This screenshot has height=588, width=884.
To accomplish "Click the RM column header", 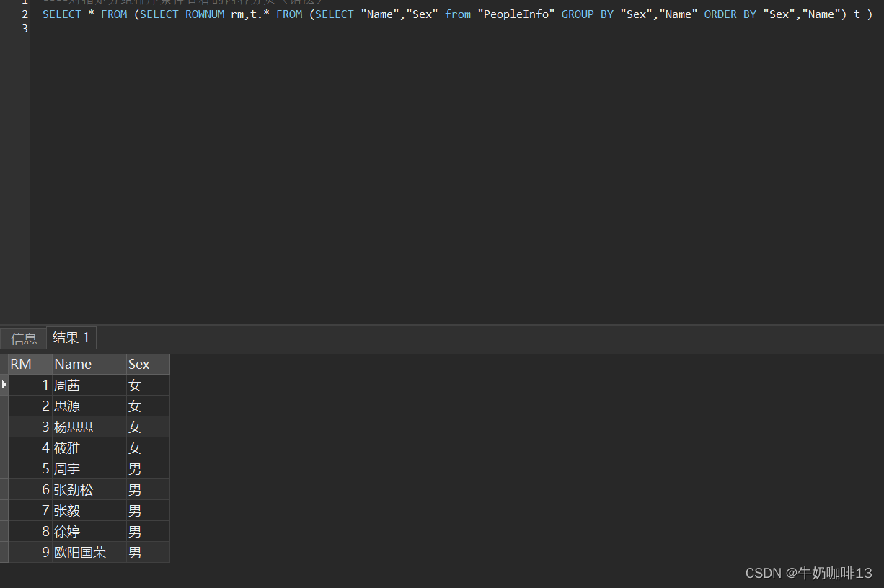I will coord(20,364).
